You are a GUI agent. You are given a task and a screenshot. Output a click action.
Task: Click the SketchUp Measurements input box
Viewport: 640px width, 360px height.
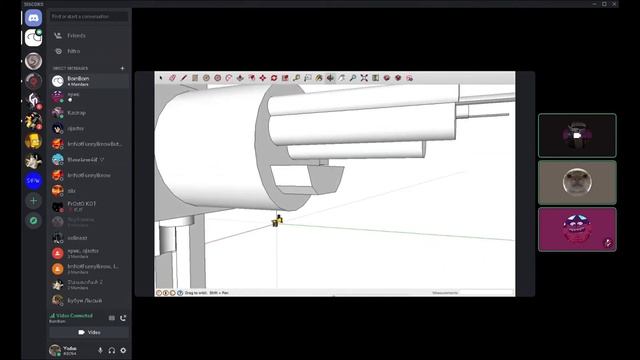487,292
